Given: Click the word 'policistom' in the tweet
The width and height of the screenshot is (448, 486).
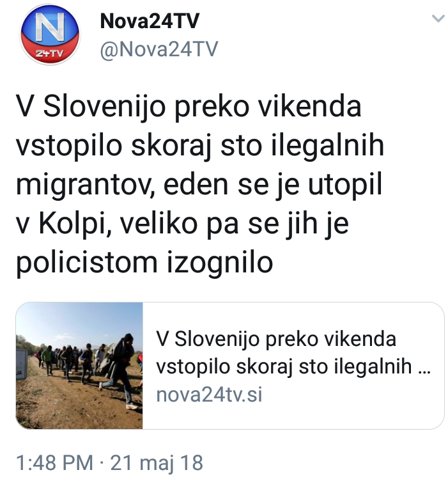Looking at the screenshot, I should click(x=87, y=263).
